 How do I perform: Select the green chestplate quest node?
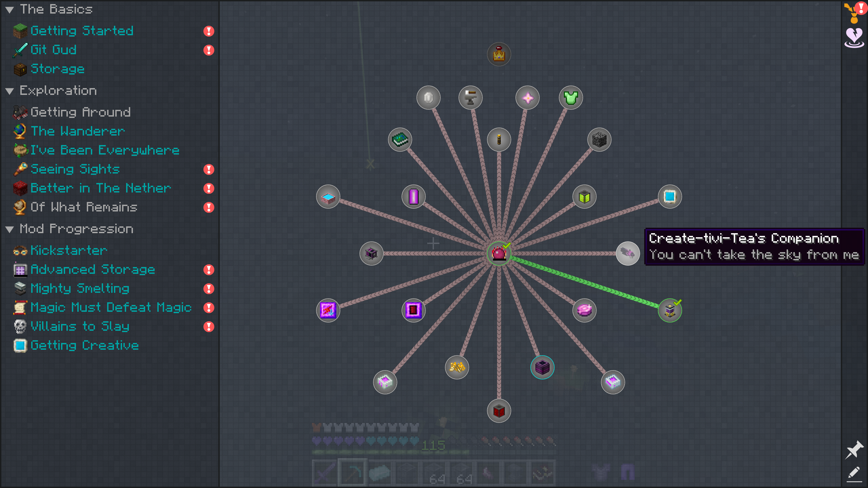[x=571, y=98]
